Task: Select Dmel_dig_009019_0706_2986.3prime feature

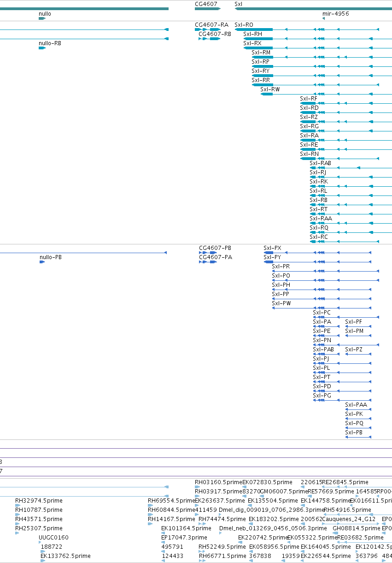Action: [x=272, y=510]
